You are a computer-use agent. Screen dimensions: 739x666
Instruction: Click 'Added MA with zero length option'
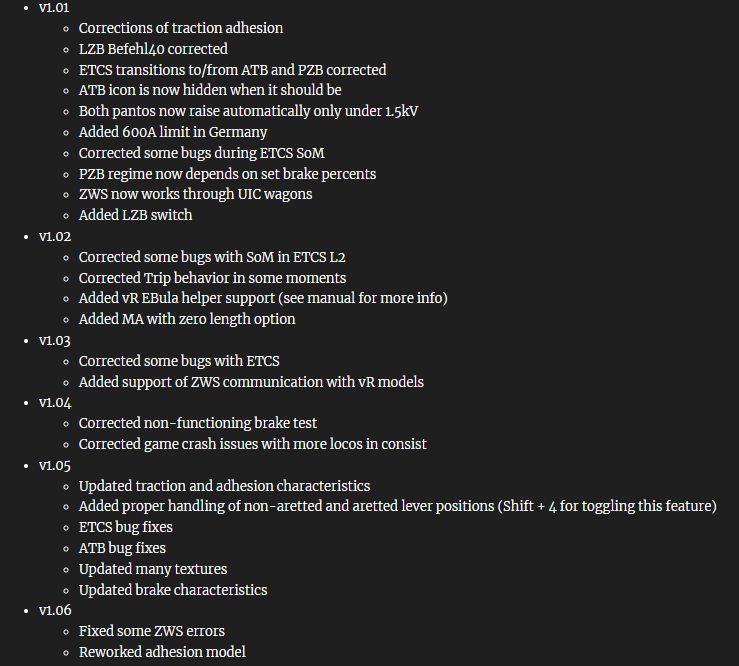tap(187, 319)
